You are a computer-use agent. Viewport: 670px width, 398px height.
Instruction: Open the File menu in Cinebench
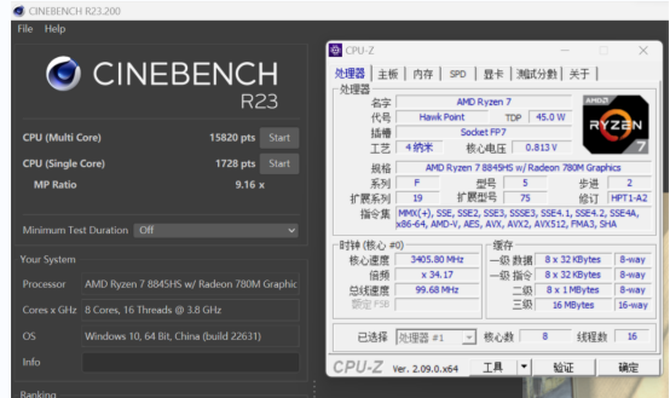[x=25, y=29]
